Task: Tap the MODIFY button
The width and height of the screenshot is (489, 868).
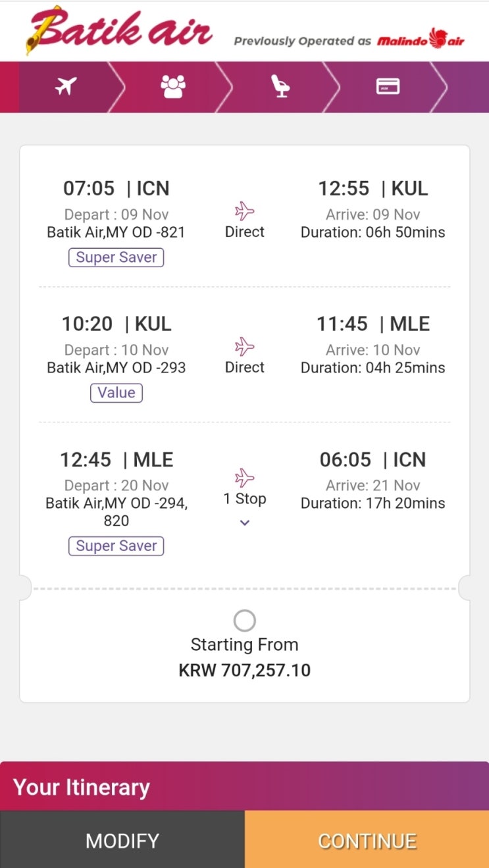Action: tap(122, 840)
